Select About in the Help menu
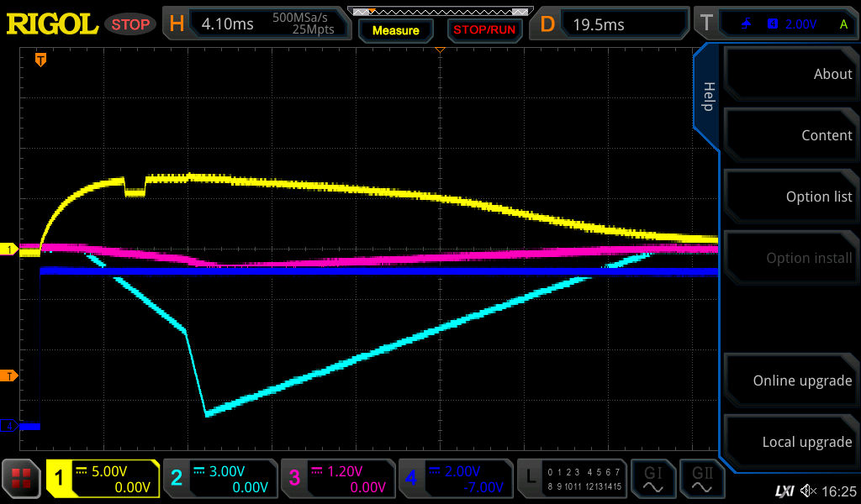861x504 pixels. [789, 74]
